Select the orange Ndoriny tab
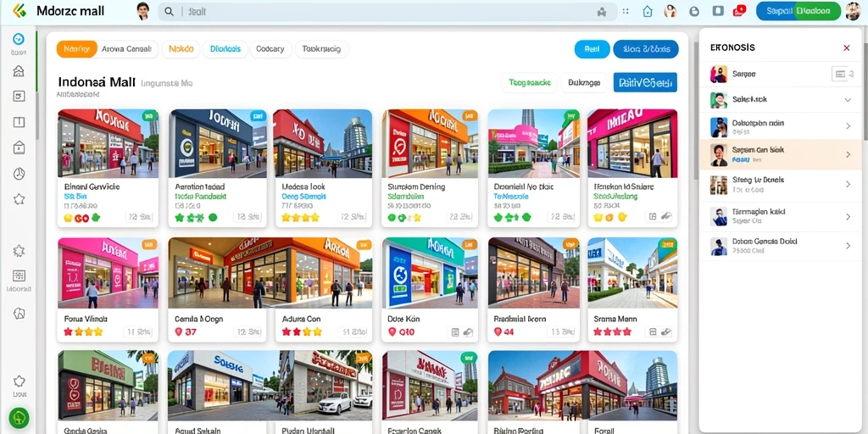Screen dimensions: 868x434 tap(77, 49)
